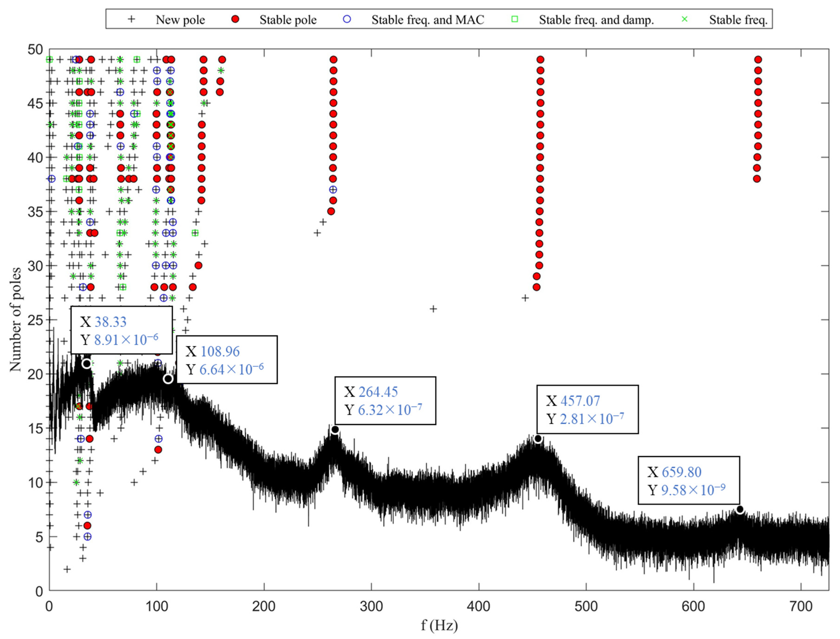This screenshot has height=639, width=840.
Task: Select the data cursor marker at 457.07 Hz
Action: (x=538, y=439)
